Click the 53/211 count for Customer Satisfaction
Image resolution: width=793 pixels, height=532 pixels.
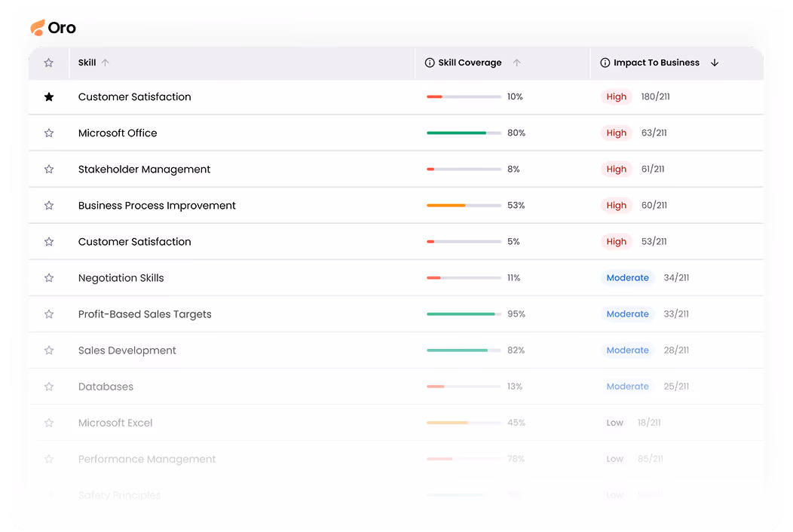point(653,241)
